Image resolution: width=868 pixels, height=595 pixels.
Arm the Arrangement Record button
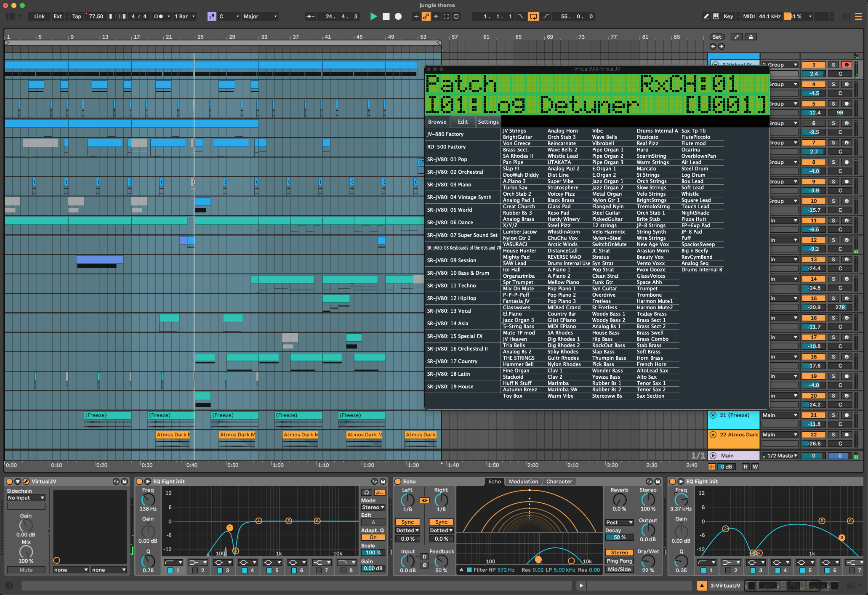pyautogui.click(x=398, y=16)
